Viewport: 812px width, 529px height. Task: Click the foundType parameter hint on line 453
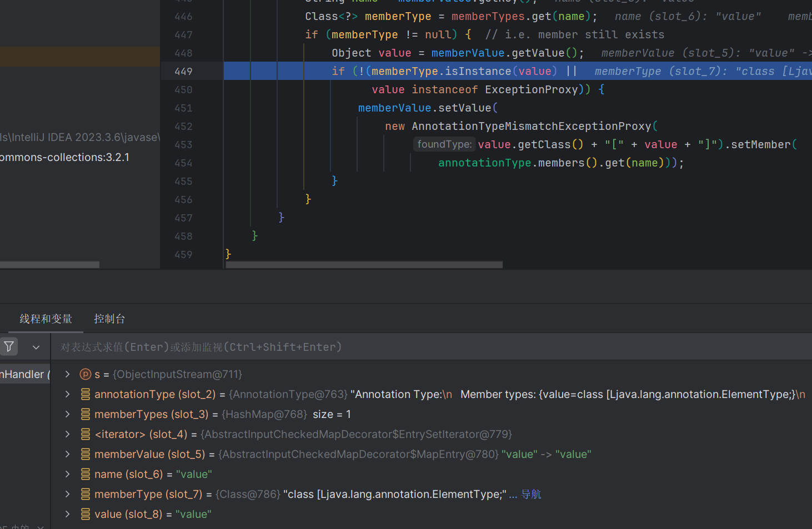pos(444,144)
